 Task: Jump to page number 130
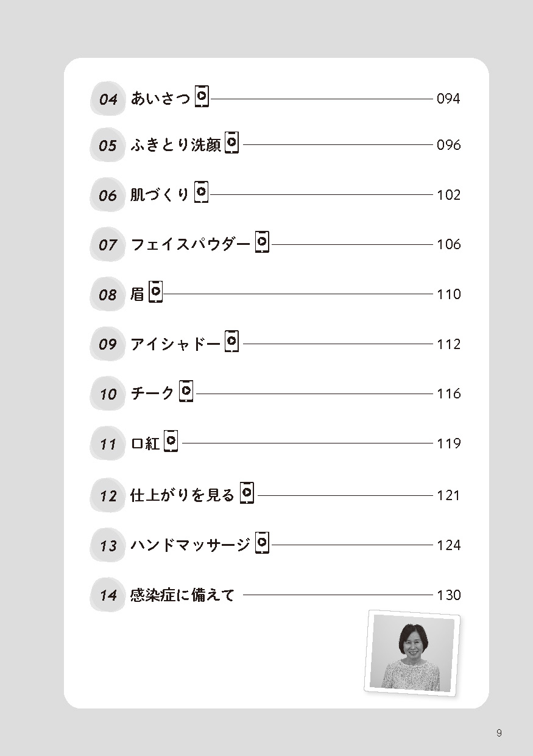click(x=449, y=595)
